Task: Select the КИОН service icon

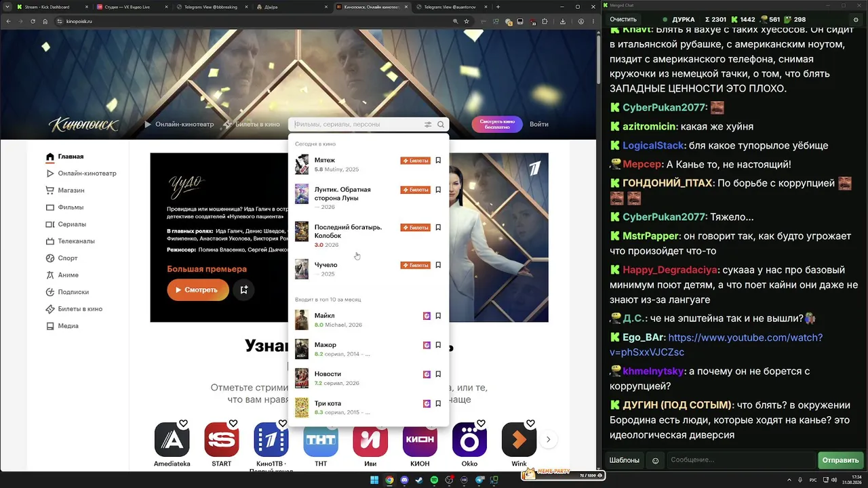Action: (x=420, y=440)
